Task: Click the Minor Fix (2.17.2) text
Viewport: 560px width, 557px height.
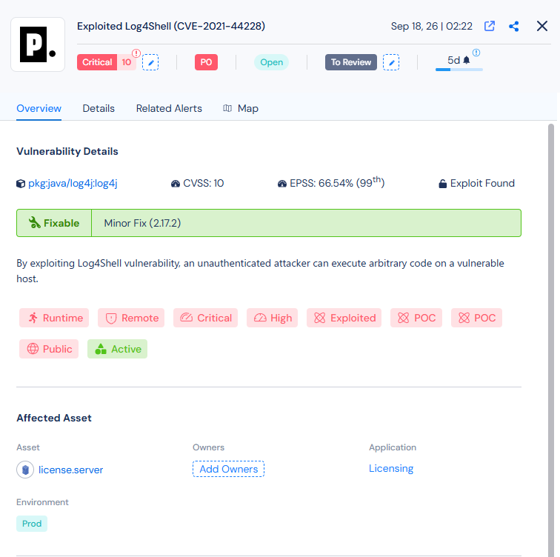Action: click(142, 223)
